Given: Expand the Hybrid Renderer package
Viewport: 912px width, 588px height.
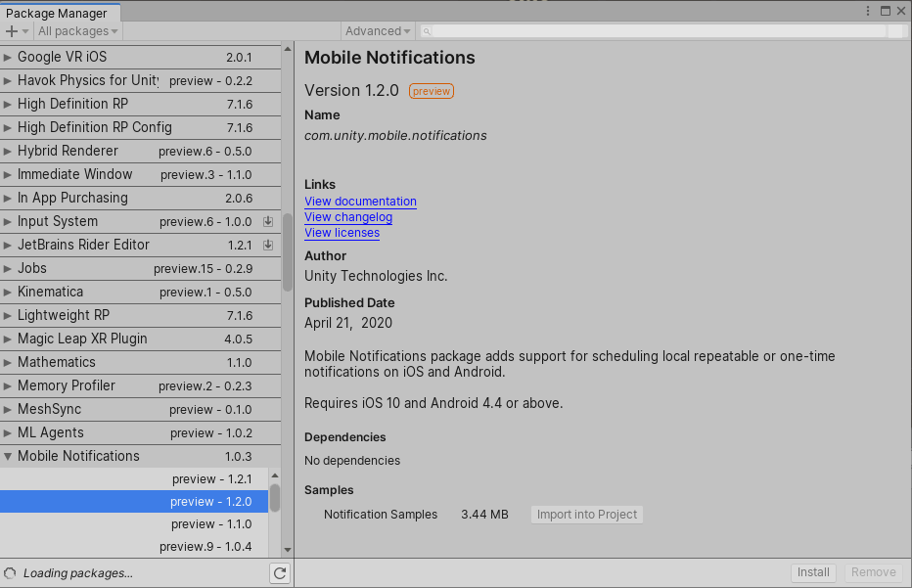Looking at the screenshot, I should point(8,152).
